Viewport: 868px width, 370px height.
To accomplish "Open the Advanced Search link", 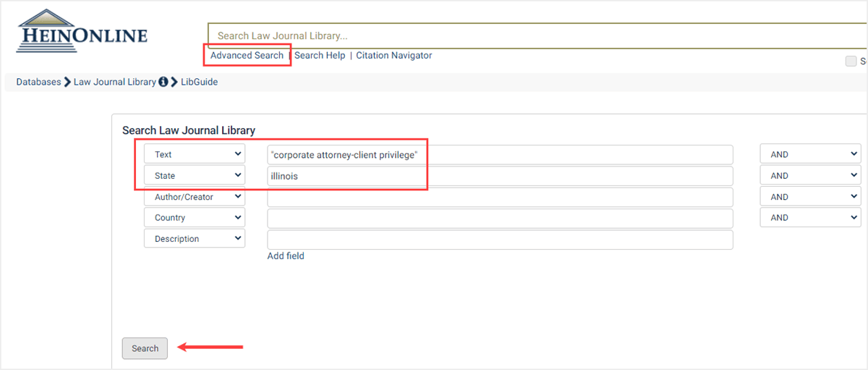I will click(247, 56).
